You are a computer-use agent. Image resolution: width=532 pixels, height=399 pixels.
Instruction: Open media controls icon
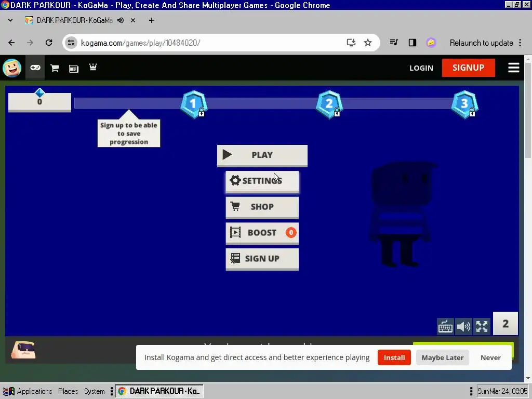(394, 43)
